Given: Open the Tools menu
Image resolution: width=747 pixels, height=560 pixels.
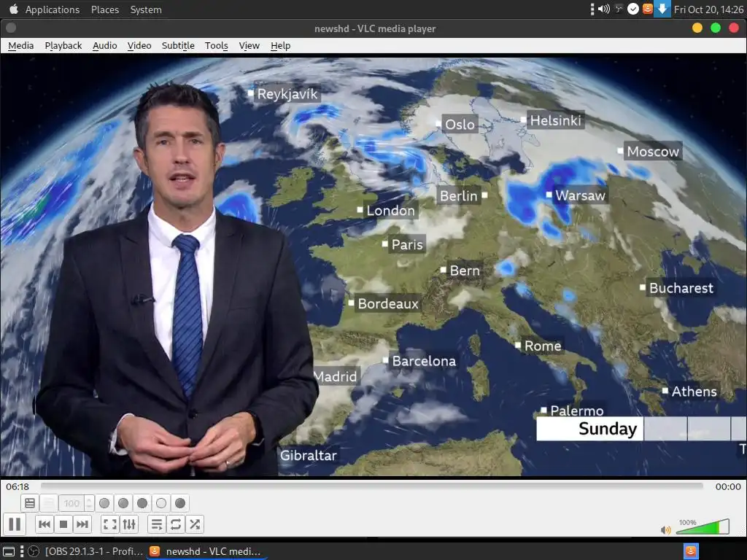Looking at the screenshot, I should pyautogui.click(x=216, y=46).
